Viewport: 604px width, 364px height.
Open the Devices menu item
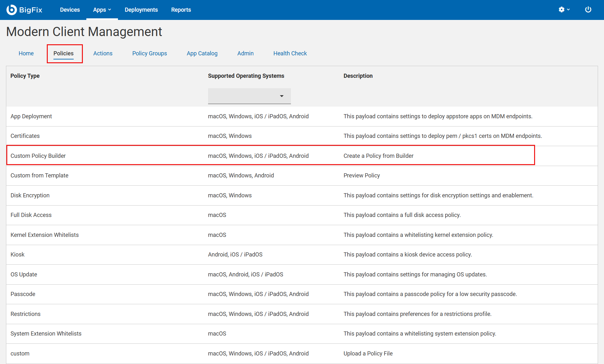[70, 10]
